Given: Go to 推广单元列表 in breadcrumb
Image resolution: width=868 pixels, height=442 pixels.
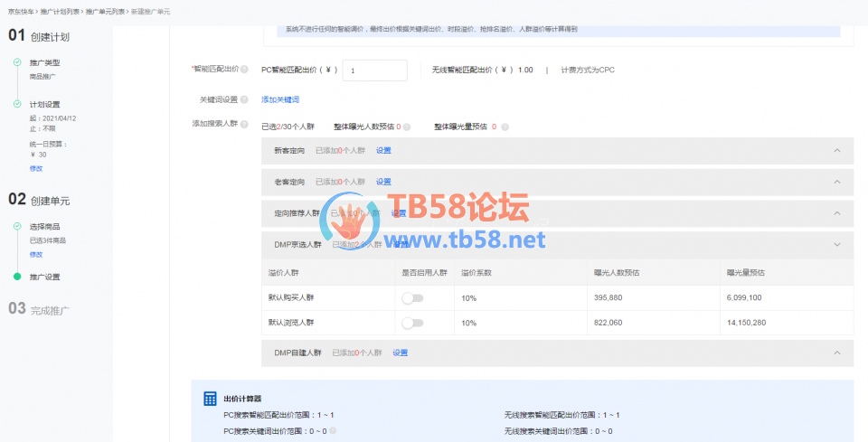Looking at the screenshot, I should pyautogui.click(x=106, y=11).
